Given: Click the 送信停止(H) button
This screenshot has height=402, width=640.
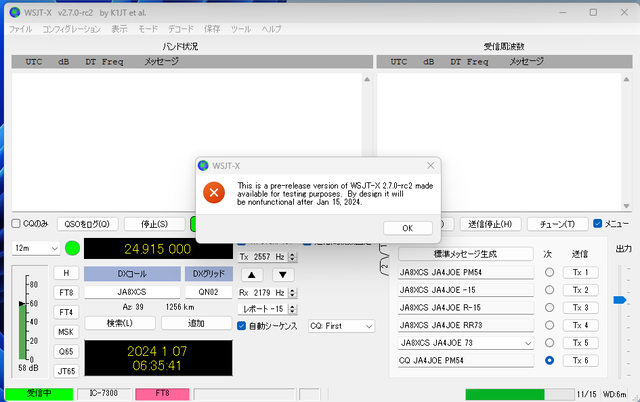Looking at the screenshot, I should click(490, 224).
